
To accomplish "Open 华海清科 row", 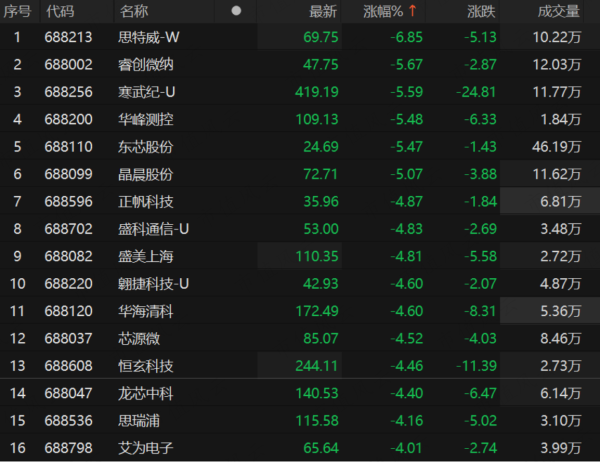I will (x=145, y=311).
